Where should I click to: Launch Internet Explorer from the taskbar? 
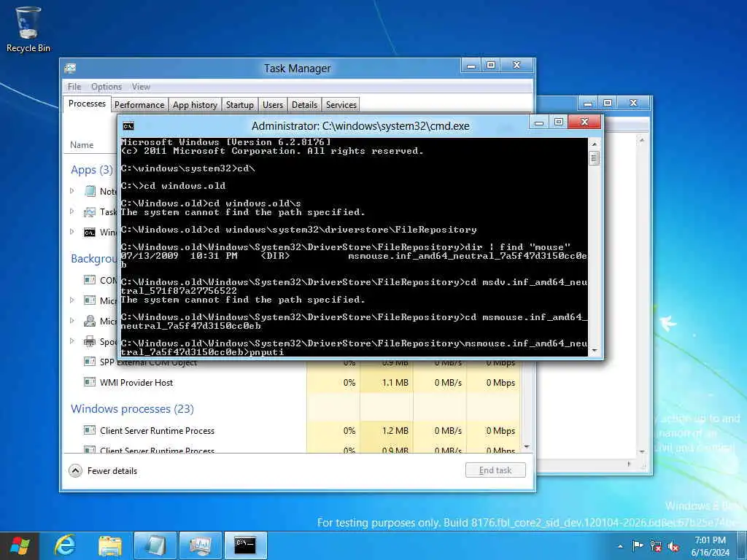65,545
